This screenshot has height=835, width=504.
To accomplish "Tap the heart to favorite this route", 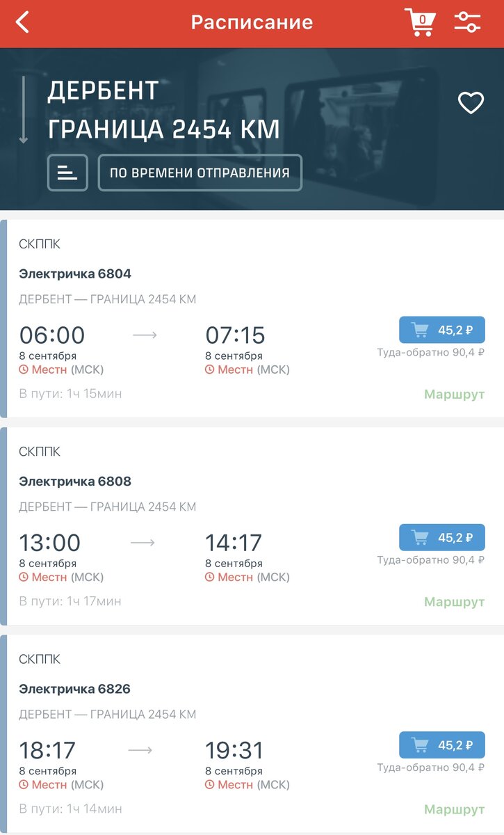I will (x=471, y=102).
